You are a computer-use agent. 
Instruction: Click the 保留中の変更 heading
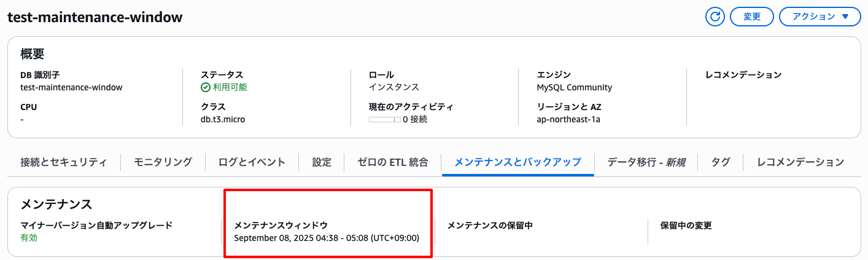(x=686, y=226)
